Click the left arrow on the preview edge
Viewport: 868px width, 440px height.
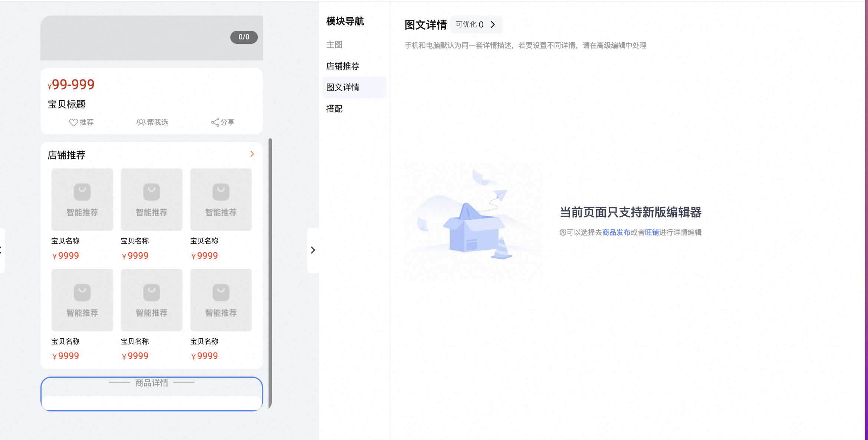[1, 250]
